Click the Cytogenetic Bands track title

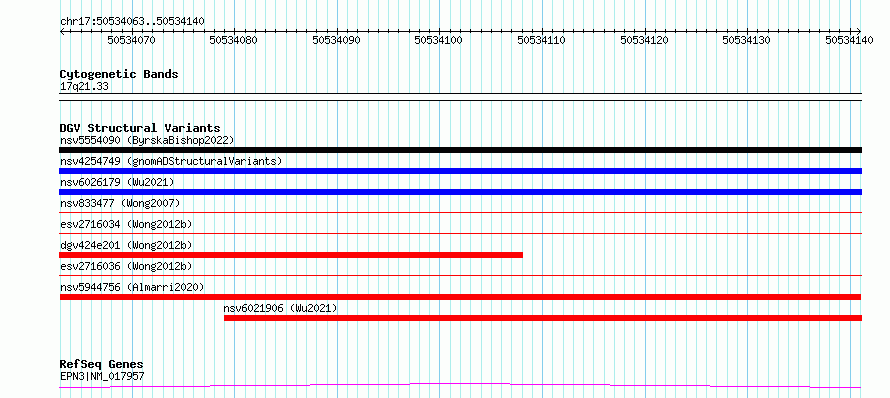pos(119,74)
